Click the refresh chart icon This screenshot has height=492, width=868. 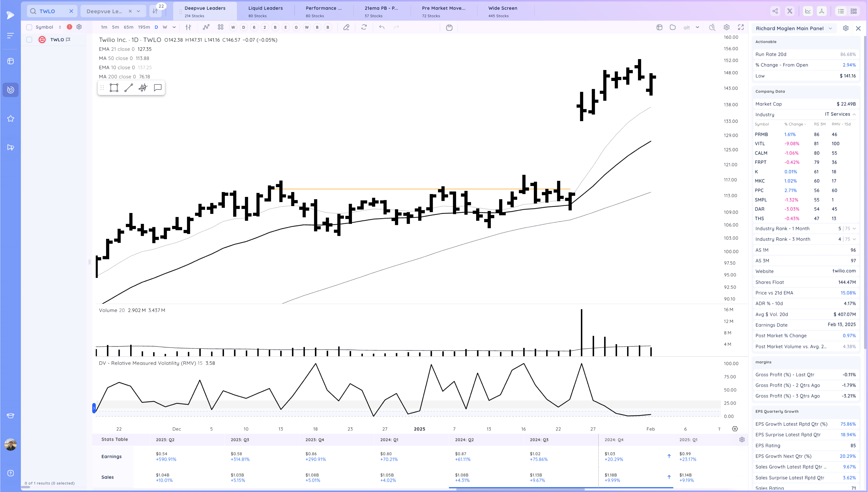(x=364, y=27)
